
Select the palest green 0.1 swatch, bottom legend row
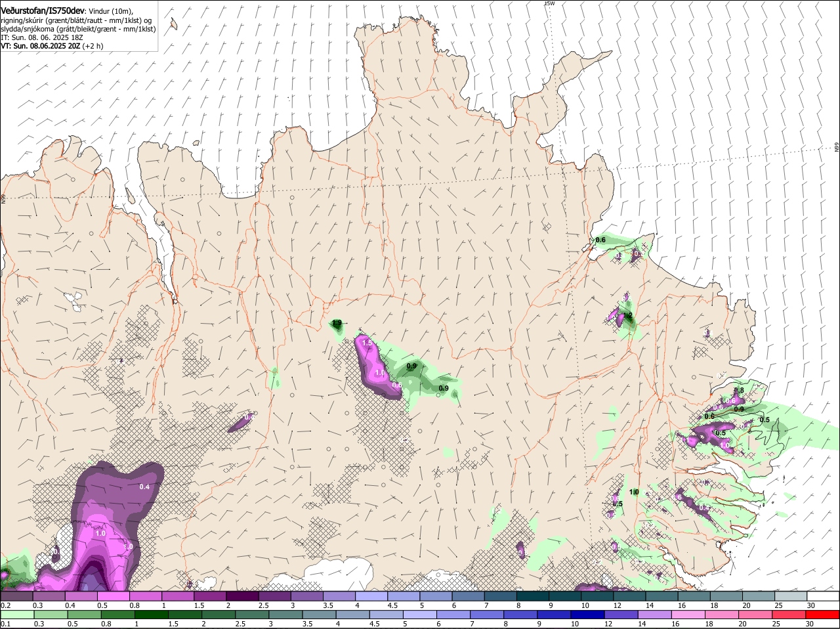[16, 615]
